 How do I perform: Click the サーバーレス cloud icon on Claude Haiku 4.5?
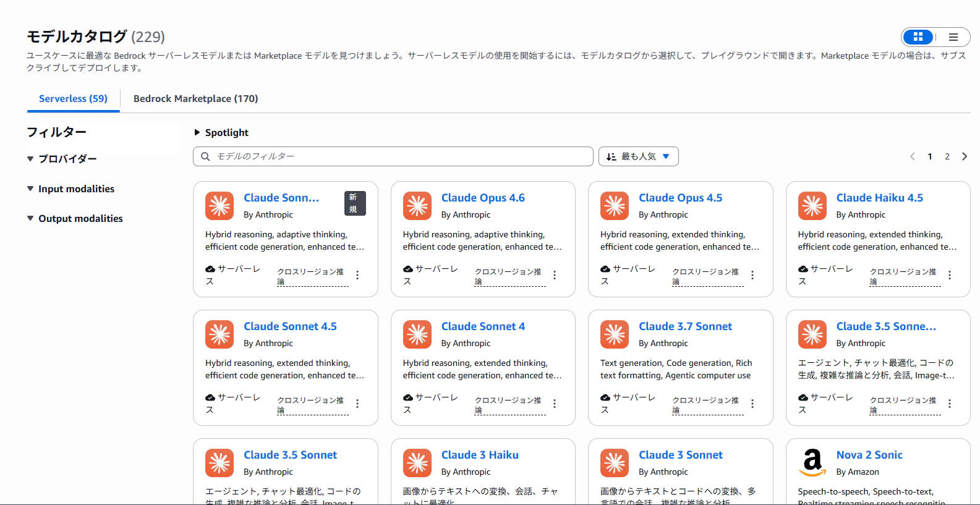(x=803, y=269)
